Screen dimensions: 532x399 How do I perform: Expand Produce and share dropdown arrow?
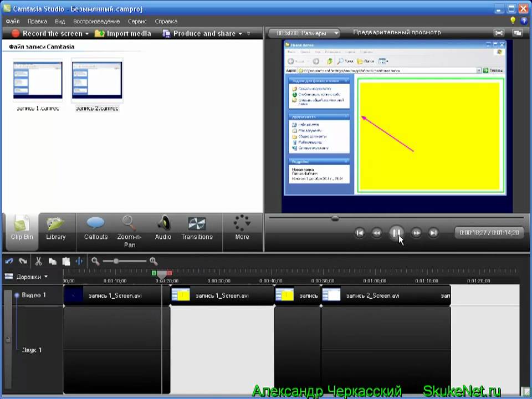pos(240,34)
